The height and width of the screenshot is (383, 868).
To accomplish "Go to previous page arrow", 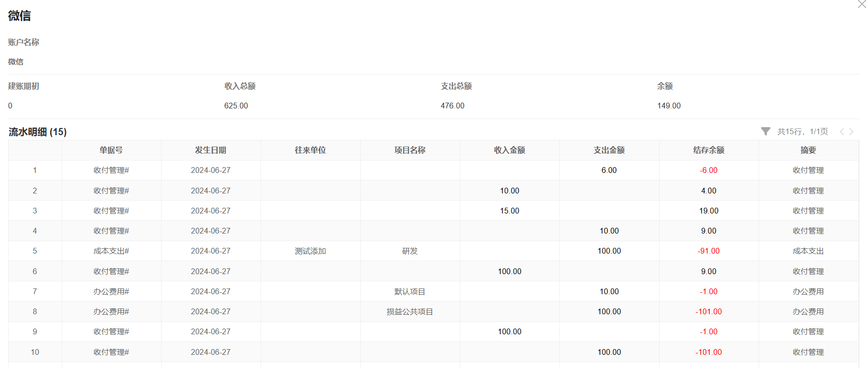I will (x=842, y=132).
